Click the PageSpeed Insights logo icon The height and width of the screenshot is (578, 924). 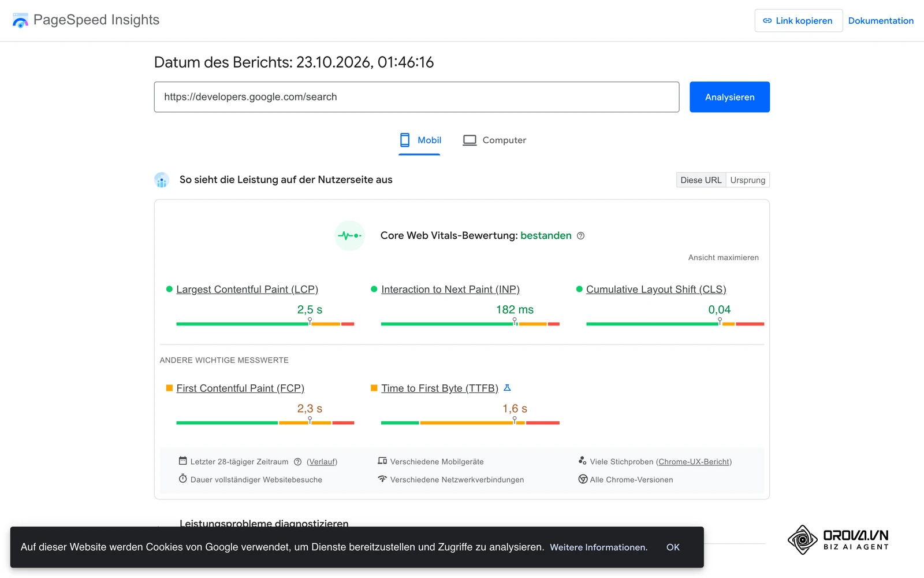(20, 20)
